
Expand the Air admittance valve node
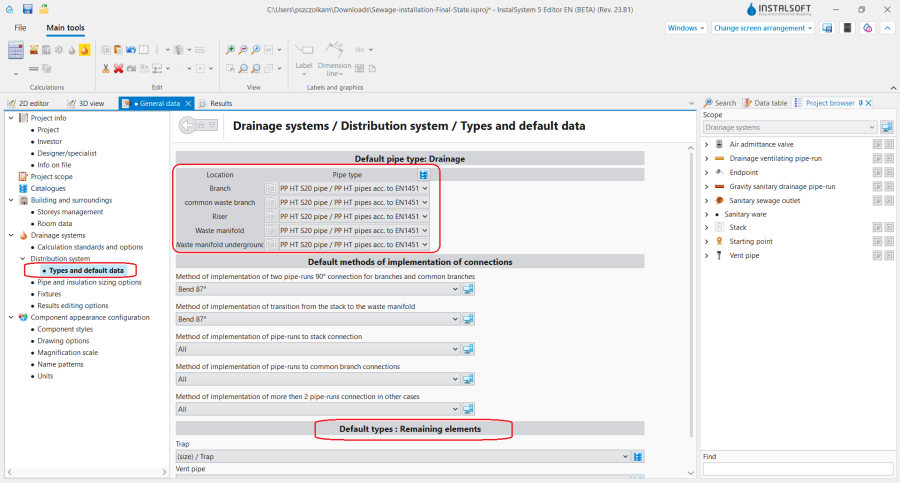(x=707, y=145)
